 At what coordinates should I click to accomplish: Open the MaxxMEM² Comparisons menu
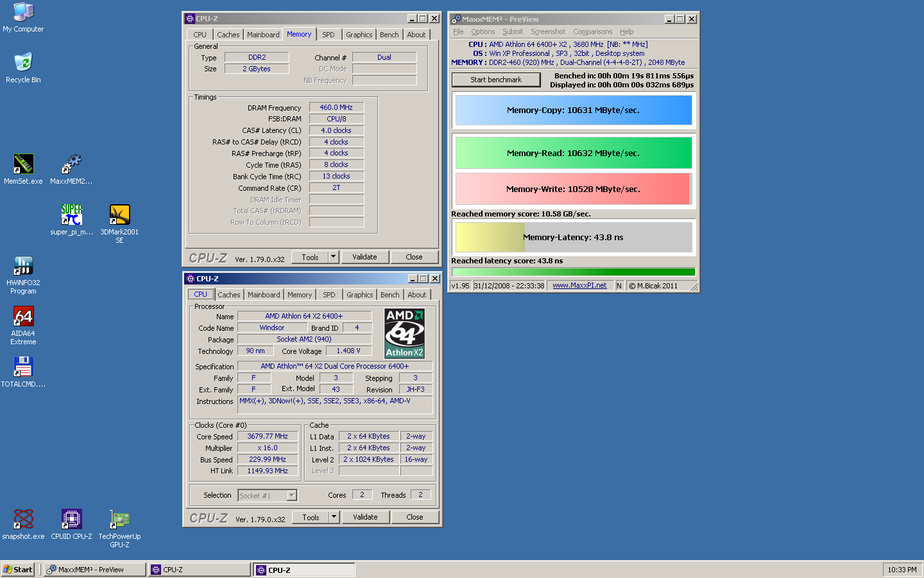tap(592, 31)
